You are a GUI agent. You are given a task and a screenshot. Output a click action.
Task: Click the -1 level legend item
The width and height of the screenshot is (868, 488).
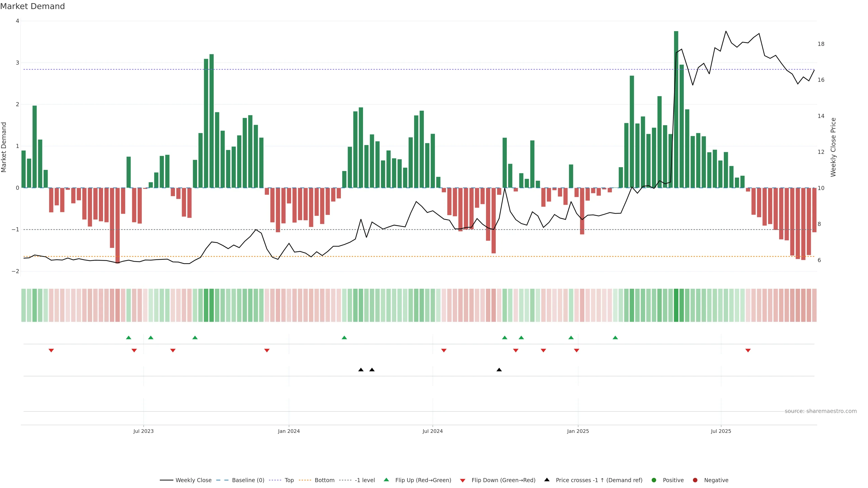click(365, 480)
